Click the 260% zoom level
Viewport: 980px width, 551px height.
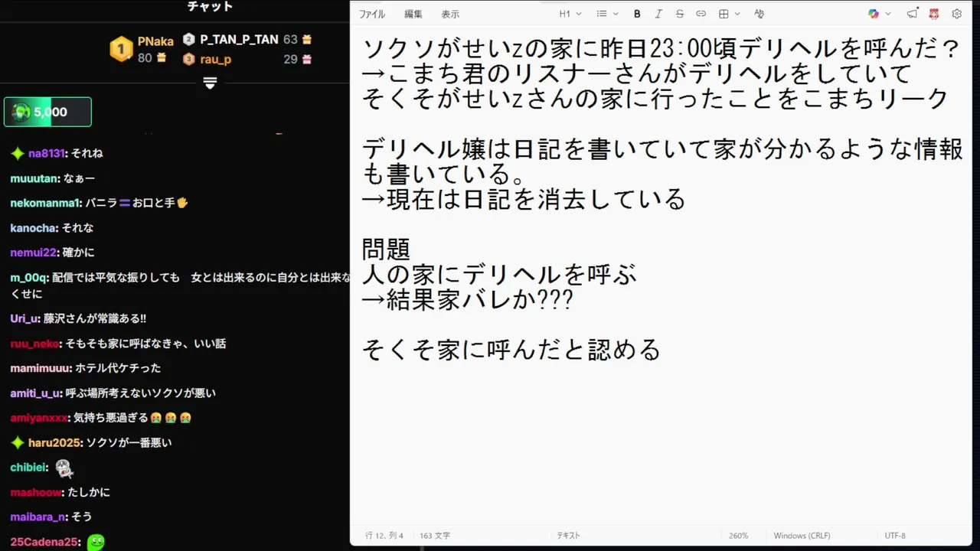(x=739, y=536)
